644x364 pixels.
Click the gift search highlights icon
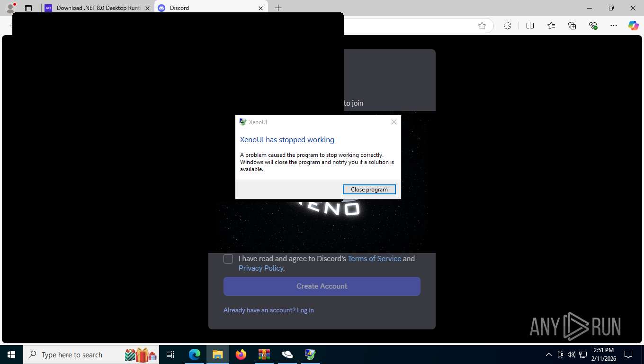tap(141, 355)
